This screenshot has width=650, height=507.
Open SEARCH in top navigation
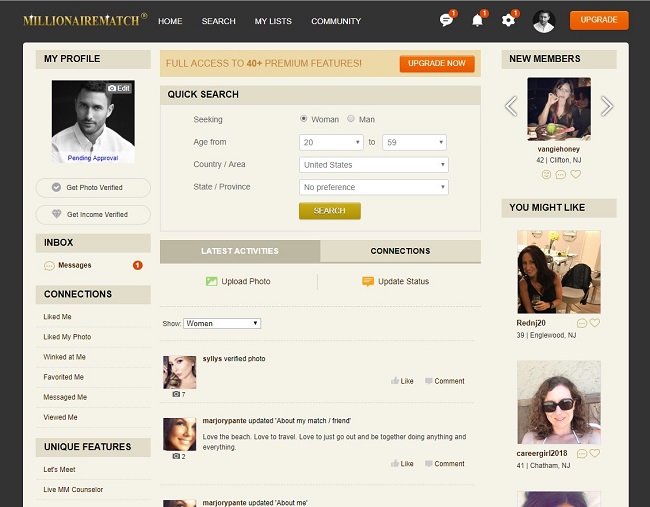(x=218, y=21)
